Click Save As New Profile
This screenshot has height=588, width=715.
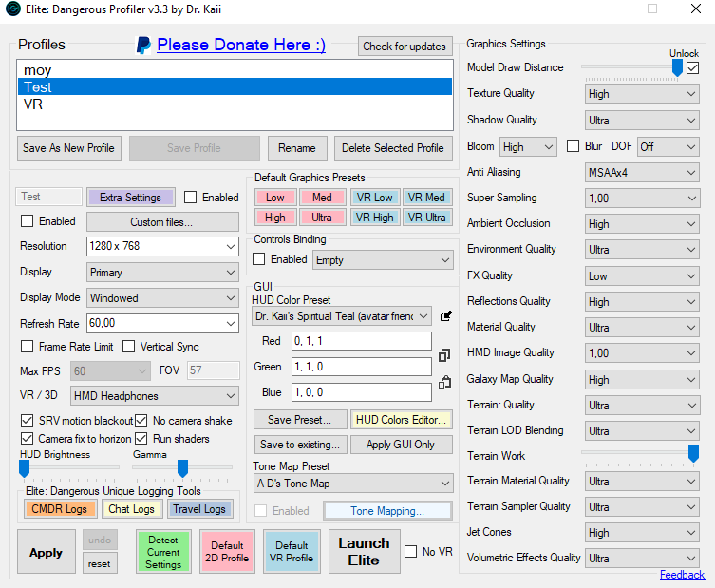pyautogui.click(x=69, y=148)
